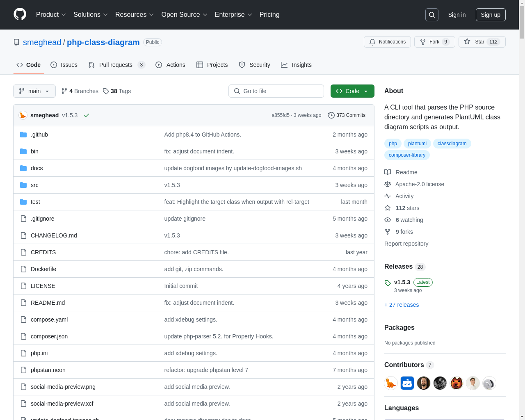525x420 pixels.
Task: Open the main branch selector dropdown
Action: tap(34, 91)
